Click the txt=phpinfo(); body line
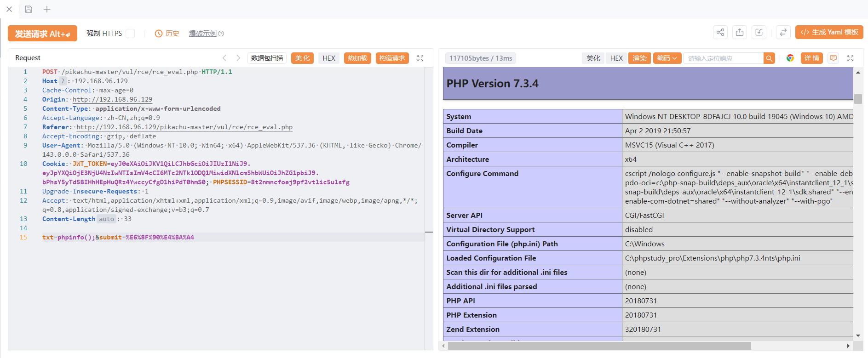Screen dimensions: 868x358 (x=118, y=237)
